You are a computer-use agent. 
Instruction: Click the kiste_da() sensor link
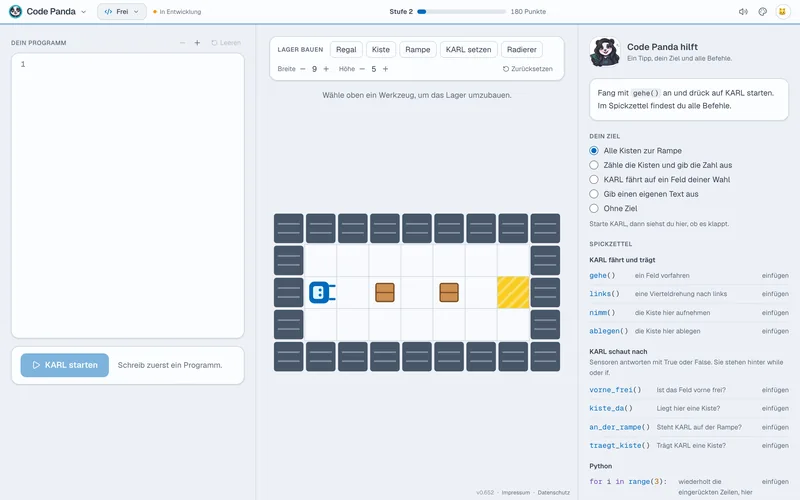pos(611,408)
